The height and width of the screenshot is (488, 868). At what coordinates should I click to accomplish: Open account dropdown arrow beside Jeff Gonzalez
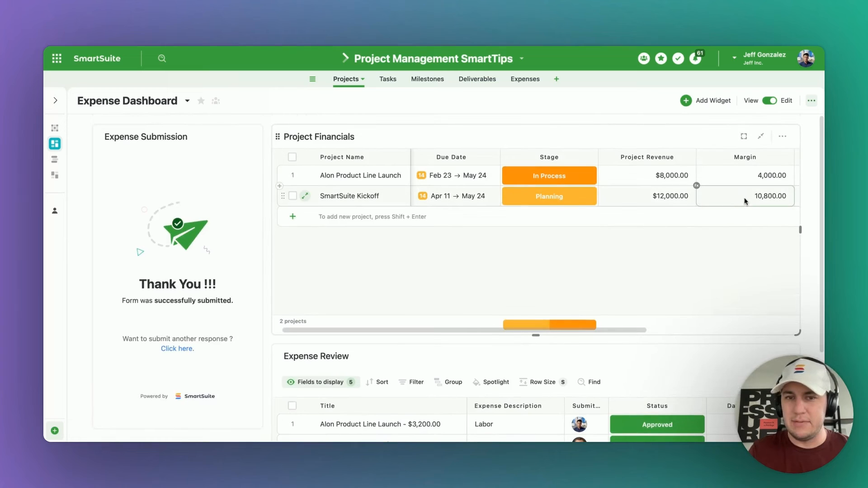tap(734, 58)
